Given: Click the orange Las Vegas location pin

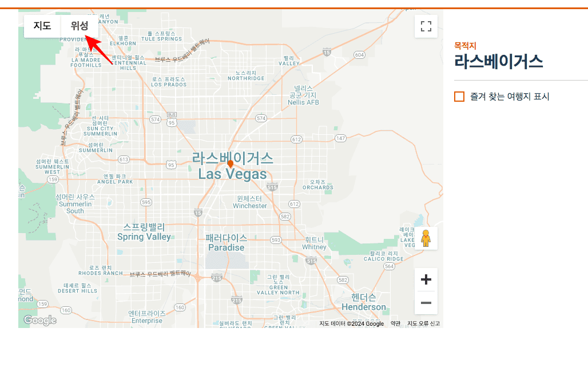Looking at the screenshot, I should coord(231,163).
